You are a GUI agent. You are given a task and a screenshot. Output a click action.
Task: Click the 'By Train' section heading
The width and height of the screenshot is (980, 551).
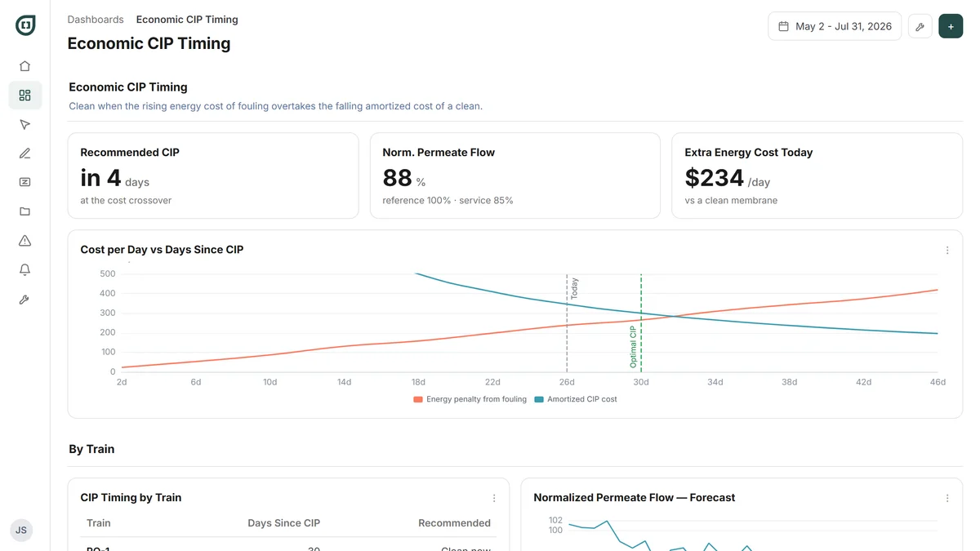tap(91, 449)
